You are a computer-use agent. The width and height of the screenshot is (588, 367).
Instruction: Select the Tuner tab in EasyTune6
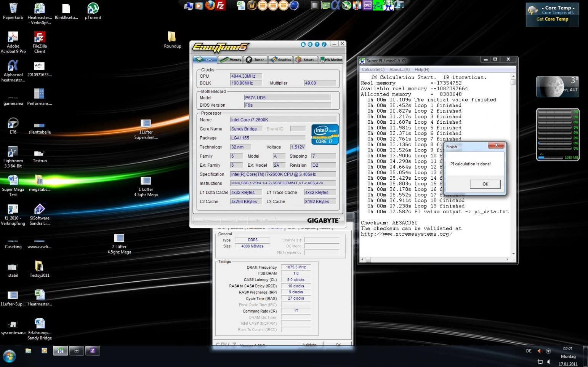tap(255, 60)
